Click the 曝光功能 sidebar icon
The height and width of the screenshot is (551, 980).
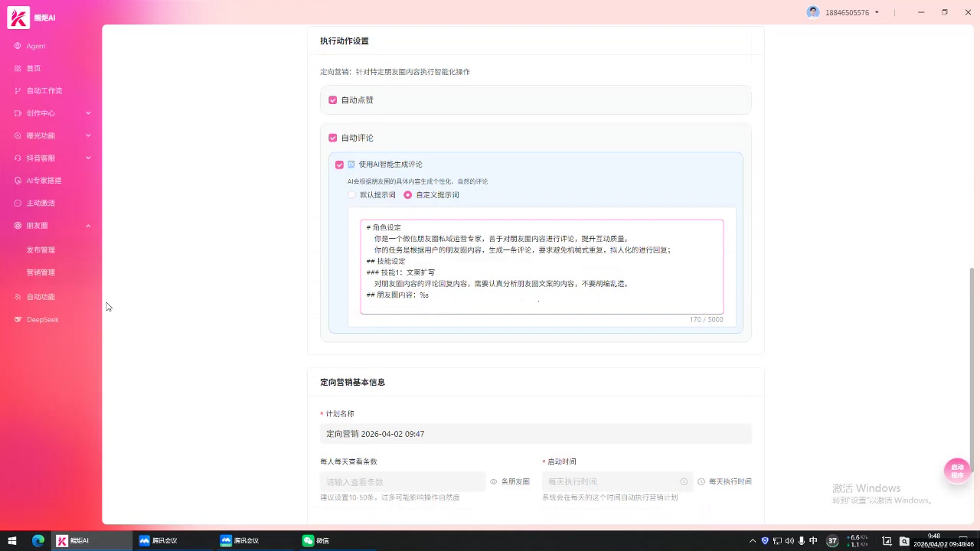tap(18, 135)
